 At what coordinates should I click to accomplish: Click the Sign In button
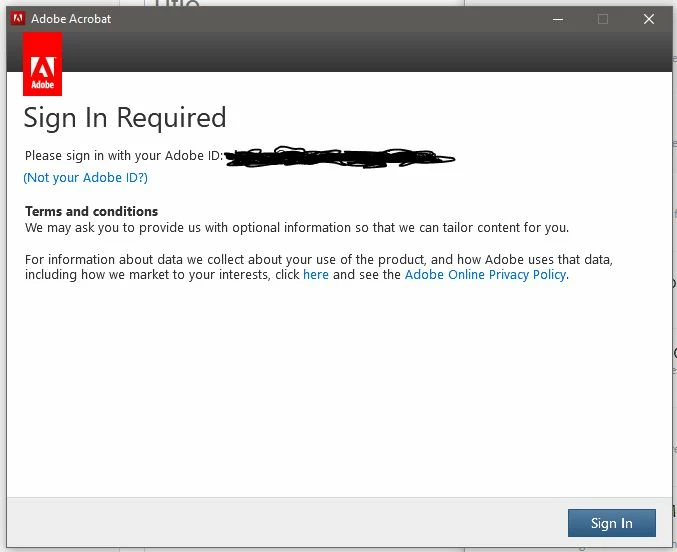click(611, 523)
